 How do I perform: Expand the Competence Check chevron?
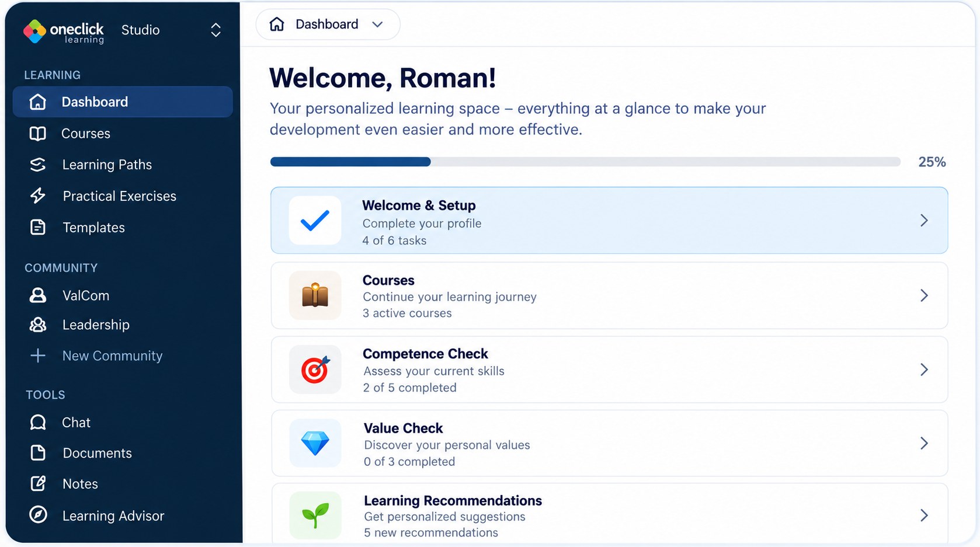click(x=924, y=370)
